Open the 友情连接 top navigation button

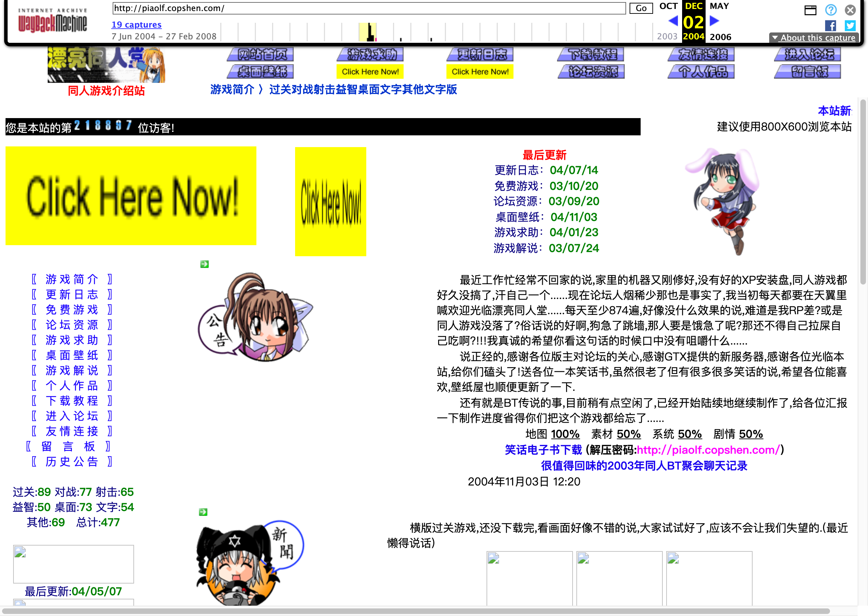(701, 54)
